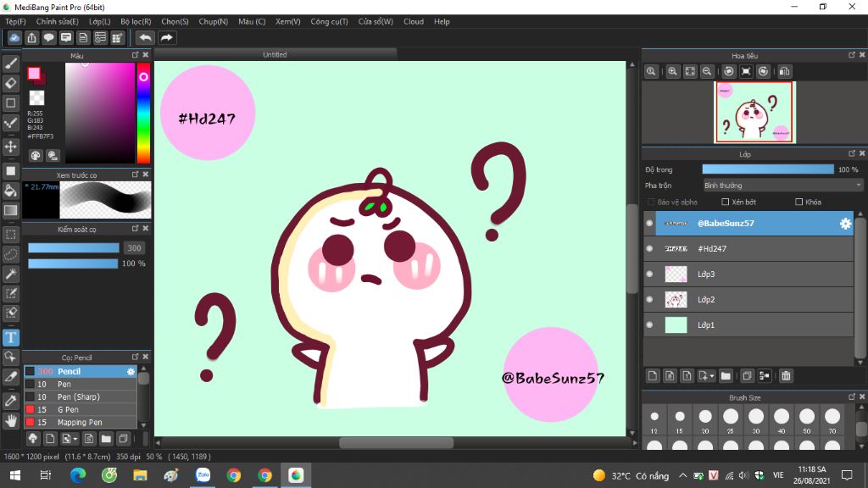Select the Pen (Sharp) brush

click(x=81, y=396)
